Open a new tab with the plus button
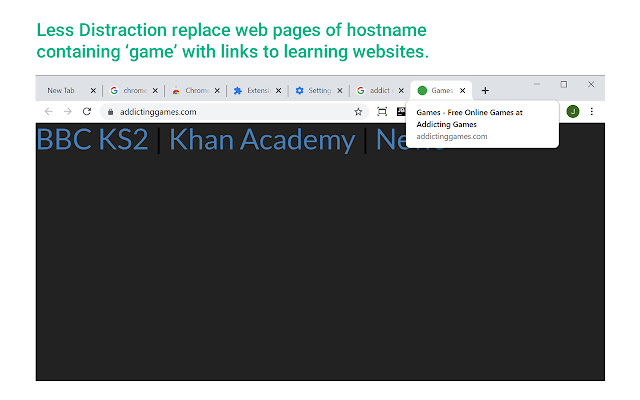 pos(485,91)
